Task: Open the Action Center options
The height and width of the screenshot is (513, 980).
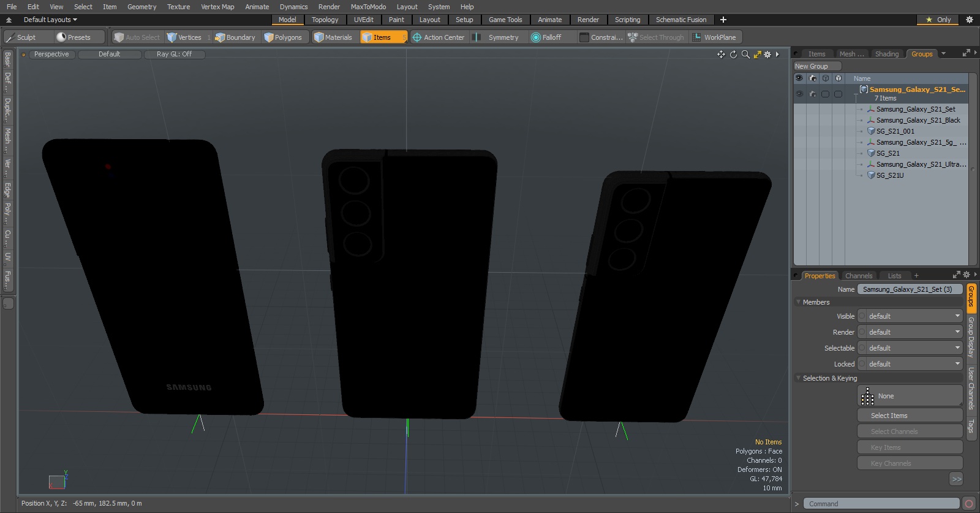Action: click(439, 37)
